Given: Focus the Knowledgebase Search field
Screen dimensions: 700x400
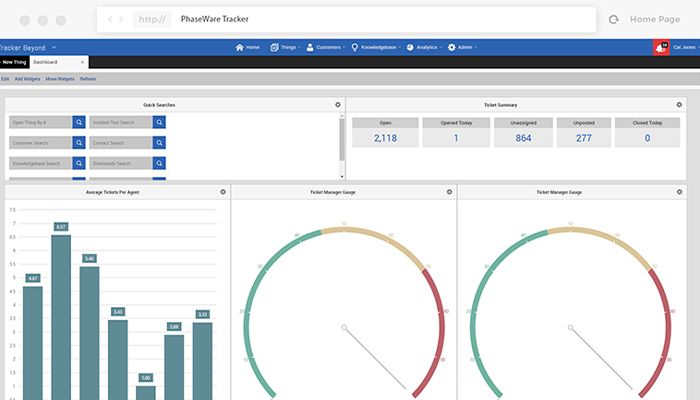Looking at the screenshot, I should (x=41, y=163).
